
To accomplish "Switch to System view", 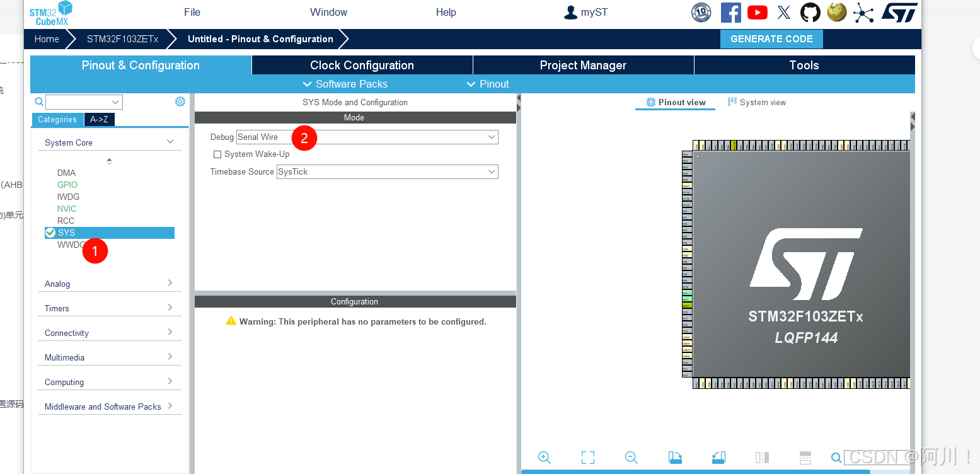I will pyautogui.click(x=757, y=102).
